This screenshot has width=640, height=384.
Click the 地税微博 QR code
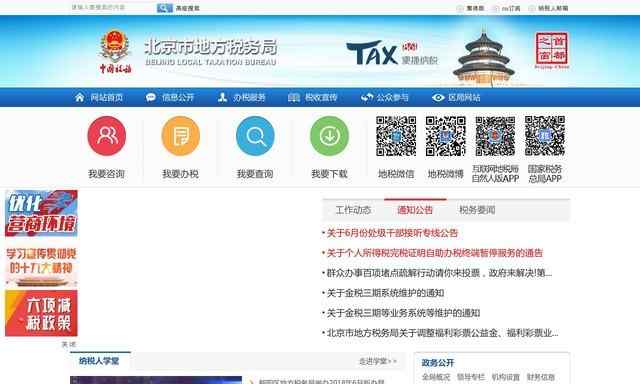[x=445, y=136]
